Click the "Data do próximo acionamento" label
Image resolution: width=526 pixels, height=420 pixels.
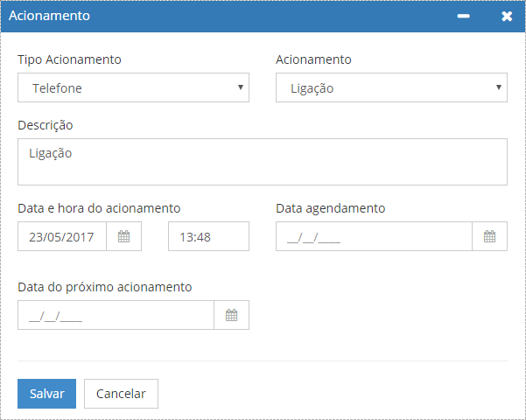[x=104, y=287]
